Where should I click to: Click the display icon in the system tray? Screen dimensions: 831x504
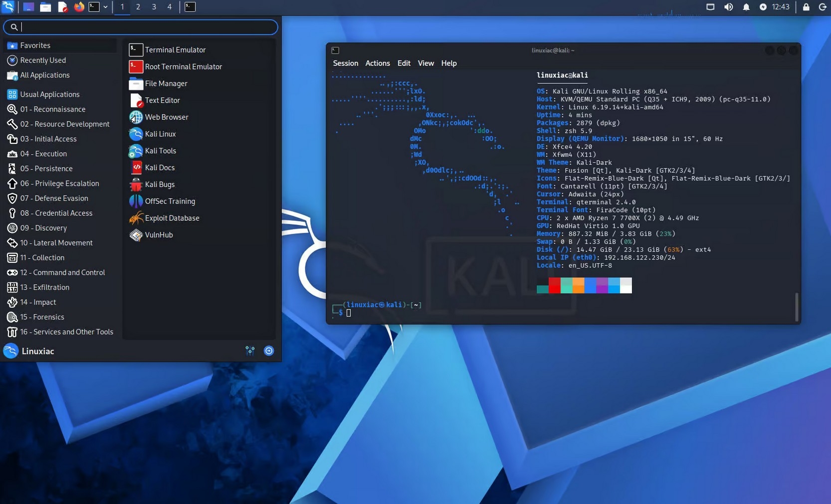(x=710, y=7)
